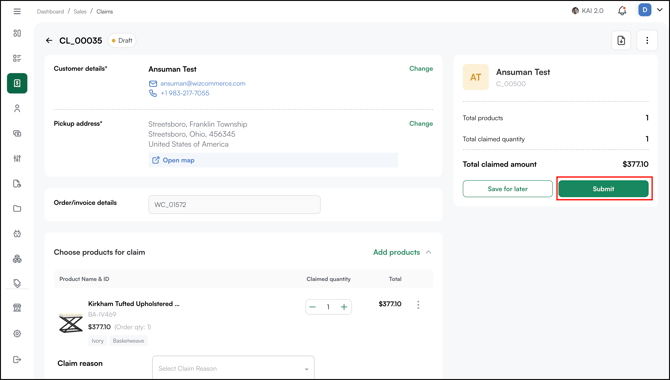Click the Kirkham Tufted Upholstered product name
670x380 pixels.
[134, 304]
